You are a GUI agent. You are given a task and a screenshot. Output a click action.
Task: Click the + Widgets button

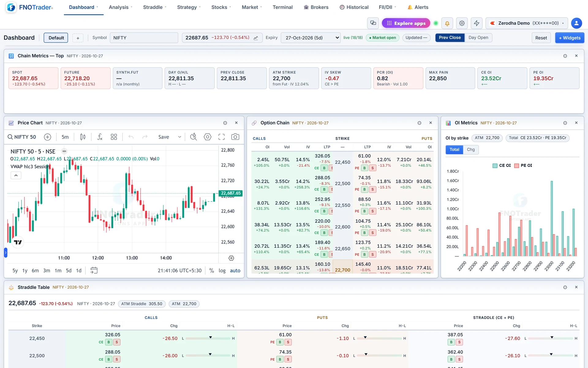(570, 38)
